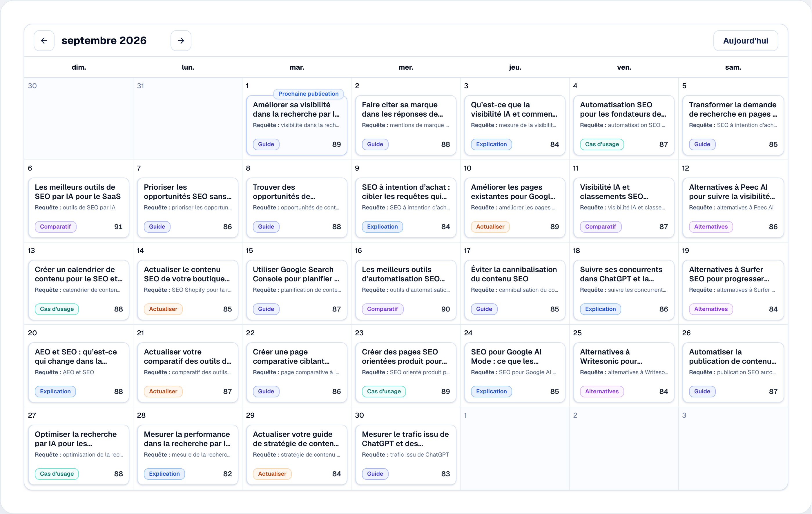Click score 90 on 'Les meilleurs outils d'automatisation SEO'
Image resolution: width=812 pixels, height=514 pixels.
pyautogui.click(x=445, y=309)
